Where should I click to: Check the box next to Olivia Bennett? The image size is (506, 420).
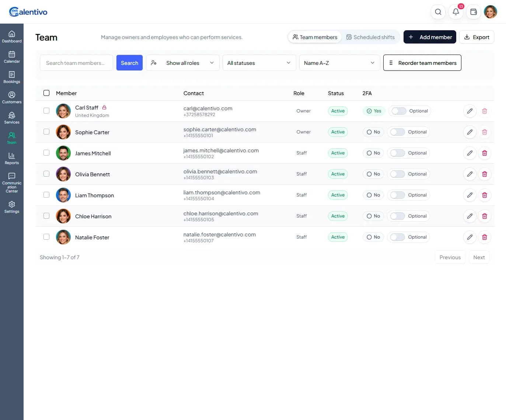46,174
